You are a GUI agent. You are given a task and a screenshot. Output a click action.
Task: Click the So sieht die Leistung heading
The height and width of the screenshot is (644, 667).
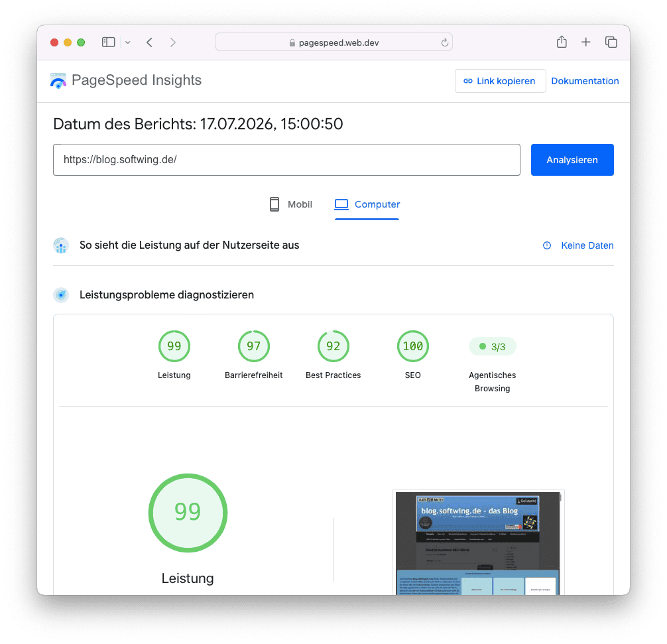tap(190, 245)
